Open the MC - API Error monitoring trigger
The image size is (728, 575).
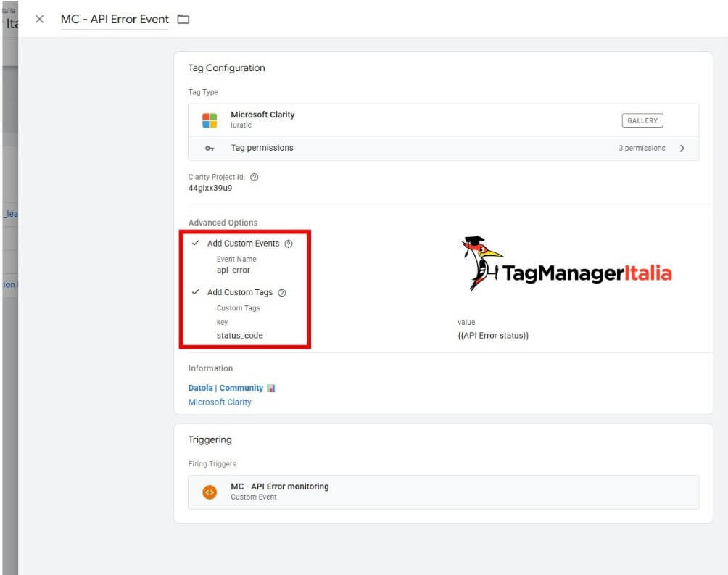click(x=279, y=487)
